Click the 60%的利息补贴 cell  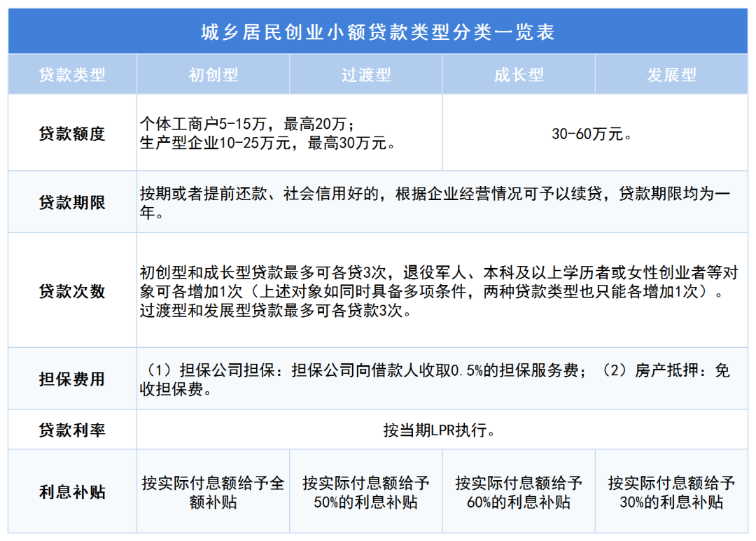(x=519, y=491)
